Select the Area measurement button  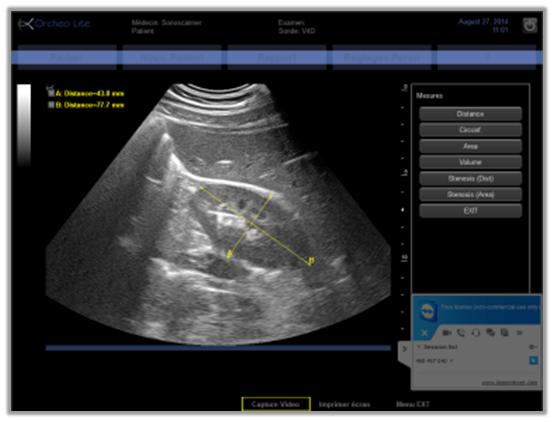click(x=470, y=146)
